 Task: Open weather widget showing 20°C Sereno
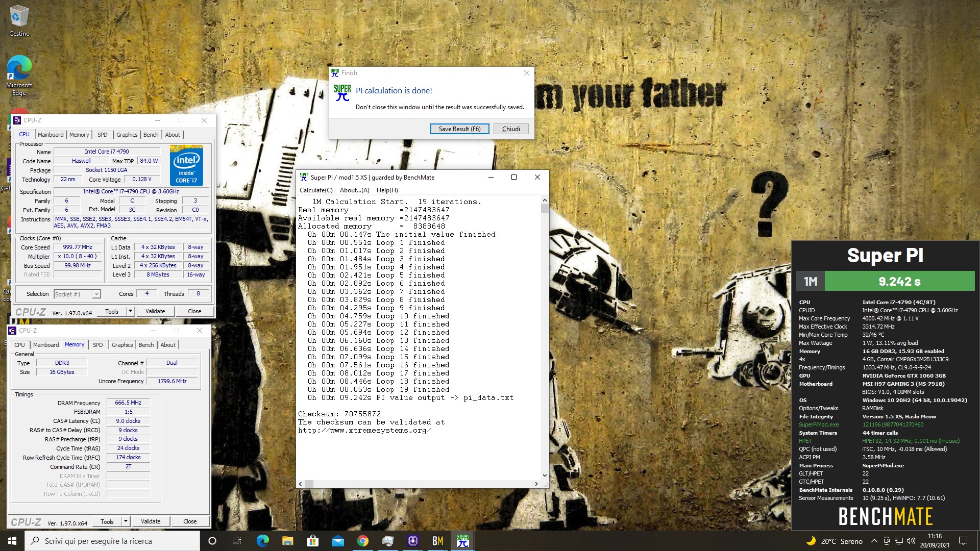[x=834, y=541]
